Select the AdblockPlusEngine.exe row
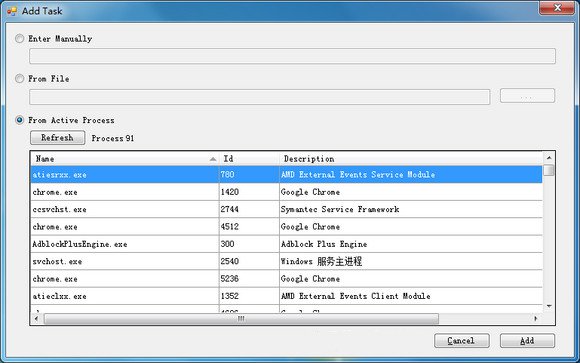This screenshot has height=363, width=580. pyautogui.click(x=286, y=244)
